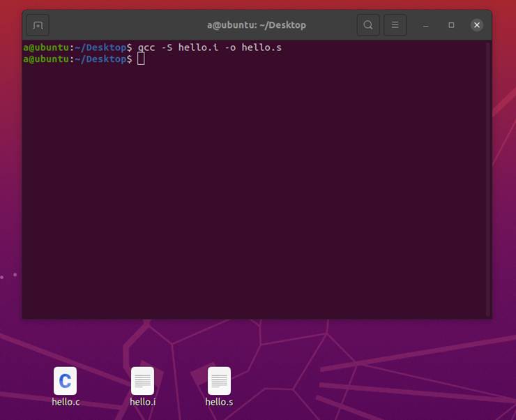Open a new terminal tab
This screenshot has width=516, height=420.
point(38,25)
